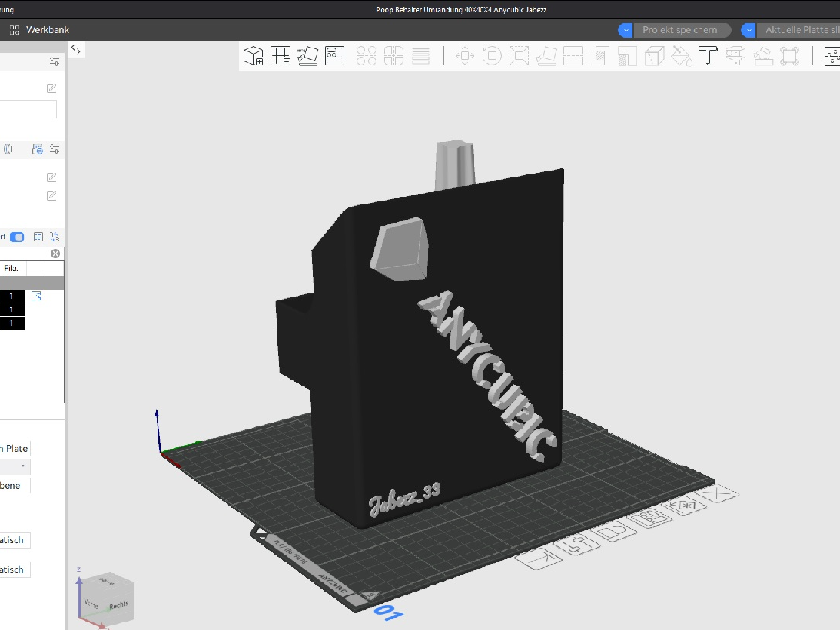Open the Projekt speichern dropdown arrow

[625, 30]
